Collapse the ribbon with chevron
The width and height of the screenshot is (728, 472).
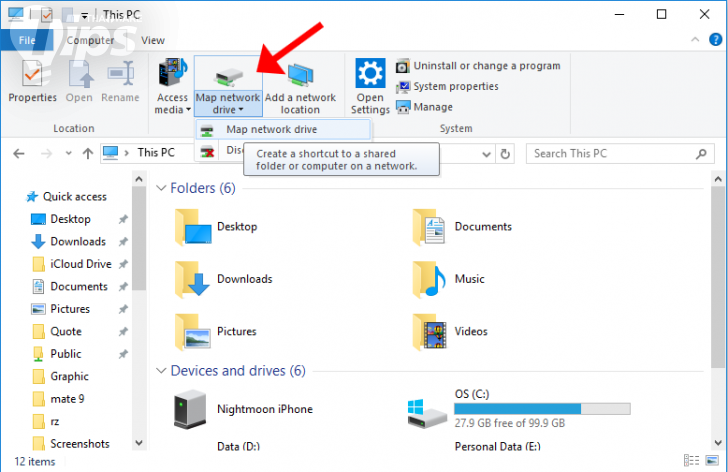click(695, 39)
